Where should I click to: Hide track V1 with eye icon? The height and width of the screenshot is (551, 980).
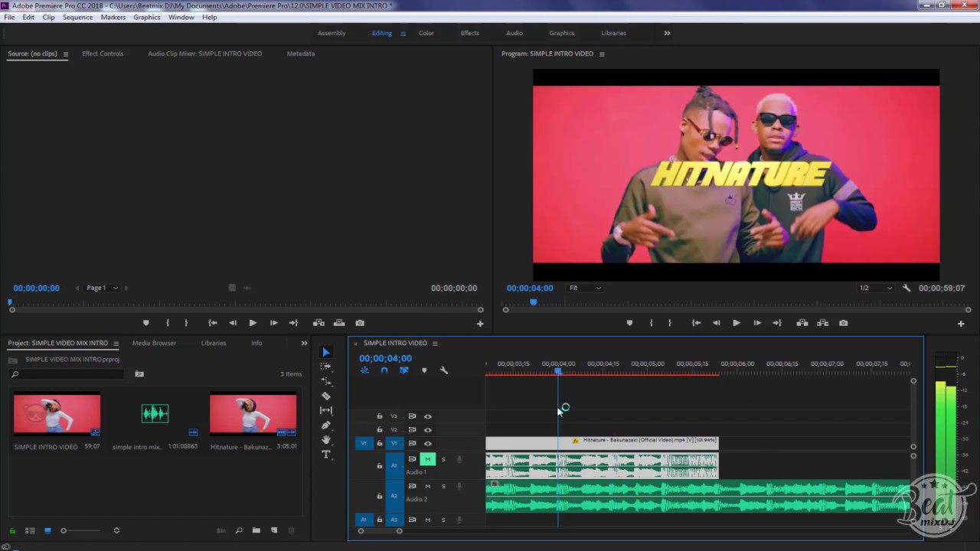point(428,443)
